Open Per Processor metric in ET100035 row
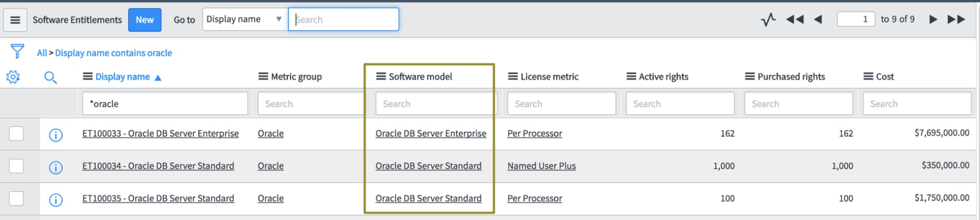This screenshot has width=980, height=220. (x=534, y=199)
